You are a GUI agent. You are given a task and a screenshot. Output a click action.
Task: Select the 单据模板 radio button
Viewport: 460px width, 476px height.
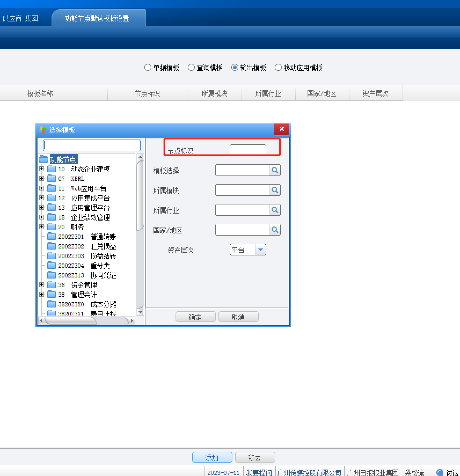point(148,68)
